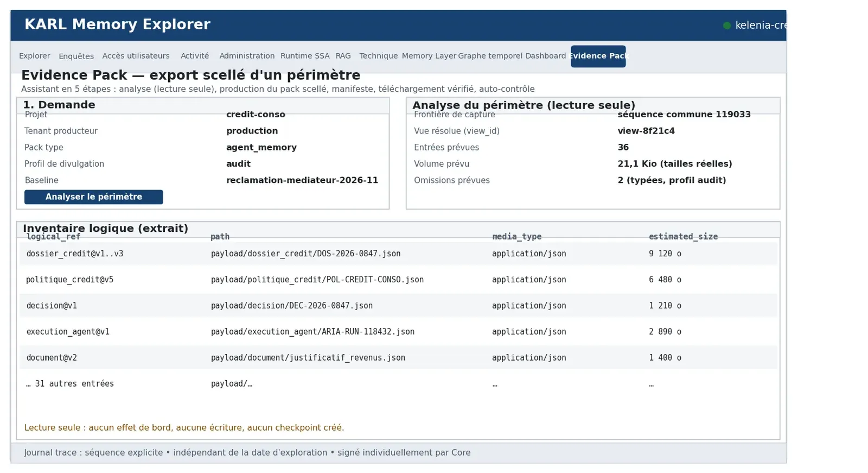
Task: Click the Projet value credit-conso
Action: (x=256, y=115)
